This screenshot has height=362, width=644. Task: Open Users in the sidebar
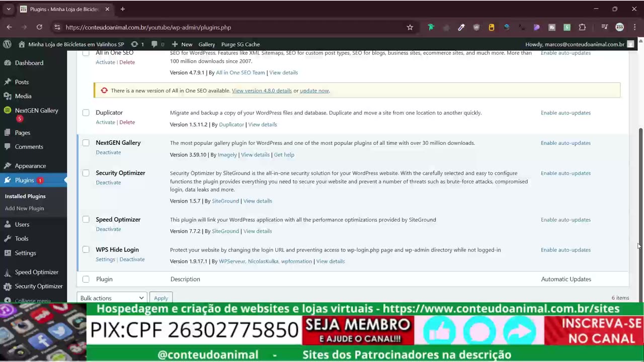[x=22, y=225]
